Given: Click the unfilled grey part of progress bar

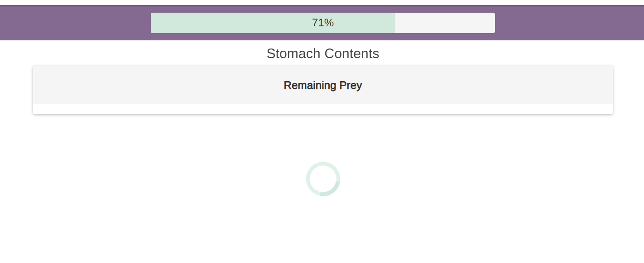Looking at the screenshot, I should click(x=444, y=23).
